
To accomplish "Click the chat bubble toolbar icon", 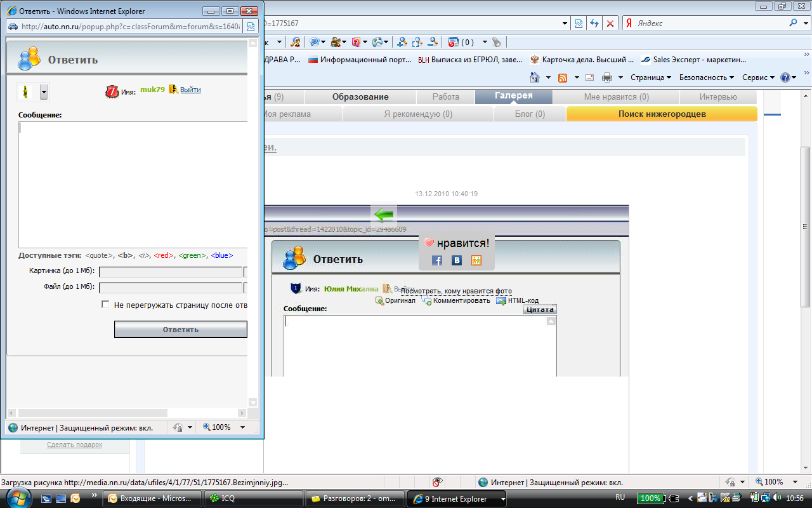I will 313,42.
